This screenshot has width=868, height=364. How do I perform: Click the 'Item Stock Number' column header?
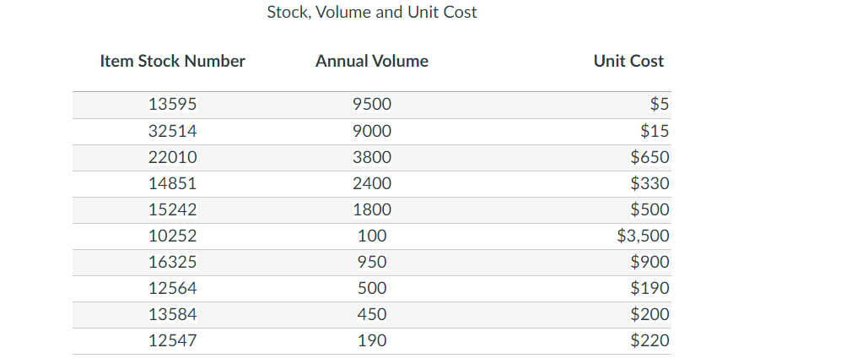tap(172, 61)
